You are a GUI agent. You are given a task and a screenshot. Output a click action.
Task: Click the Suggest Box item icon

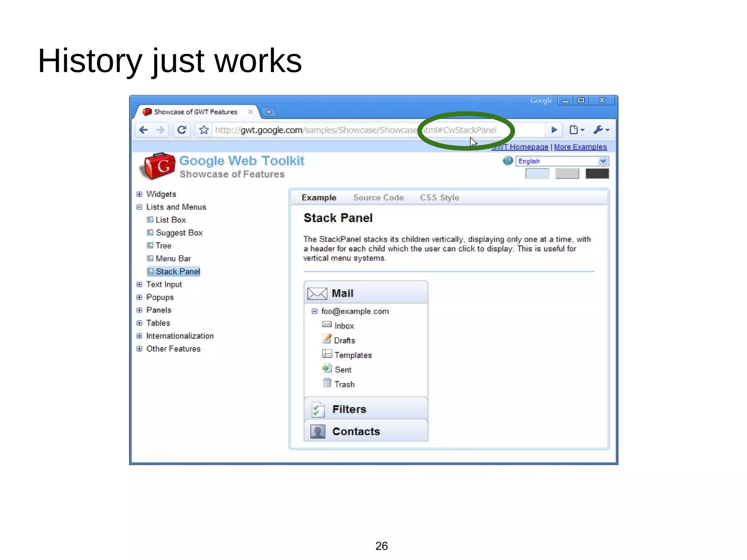[150, 232]
